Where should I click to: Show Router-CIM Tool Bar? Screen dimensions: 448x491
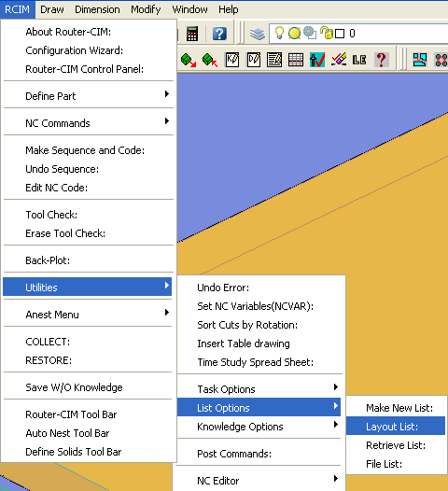tap(88, 414)
